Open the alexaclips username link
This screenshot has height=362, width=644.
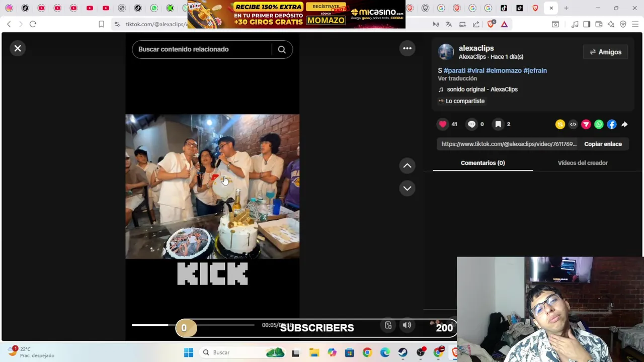tap(476, 48)
